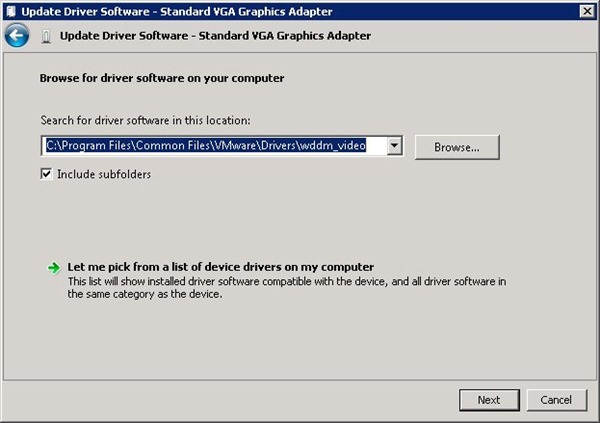Image resolution: width=600 pixels, height=423 pixels.
Task: Expand the driver location dropdown arrow
Action: (394, 146)
